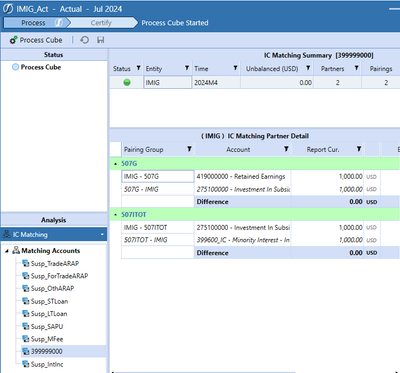The height and width of the screenshot is (373, 400).
Task: Open the Pairing Group filter icon
Action: 189,149
